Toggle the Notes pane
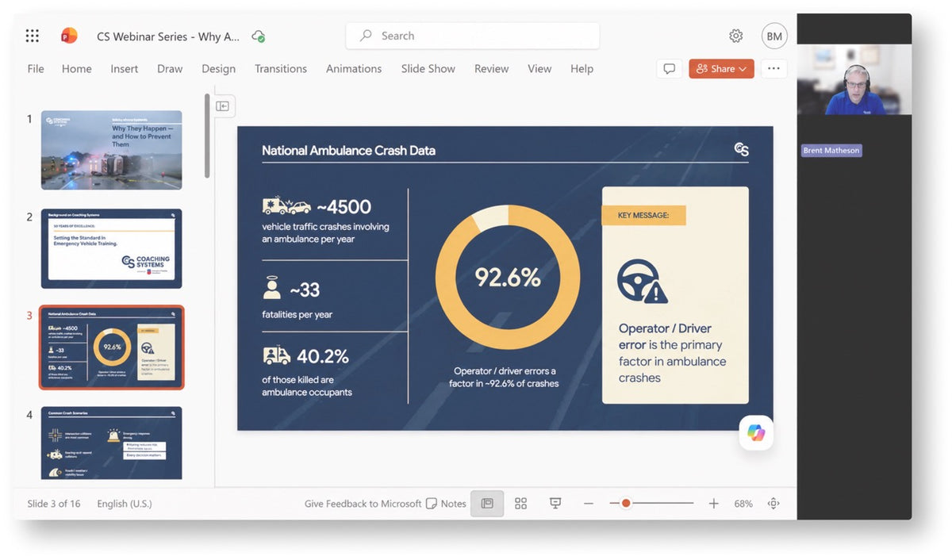The image size is (952, 560). click(x=446, y=504)
